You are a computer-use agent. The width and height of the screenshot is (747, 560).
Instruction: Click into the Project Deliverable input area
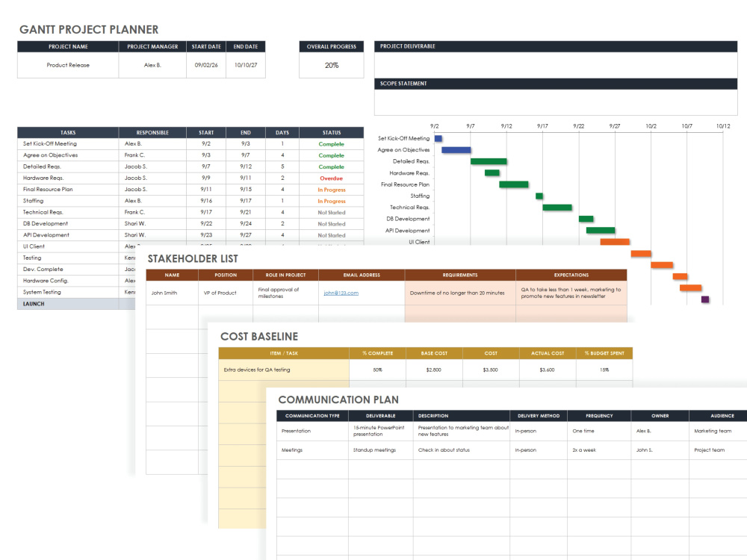coord(556,65)
